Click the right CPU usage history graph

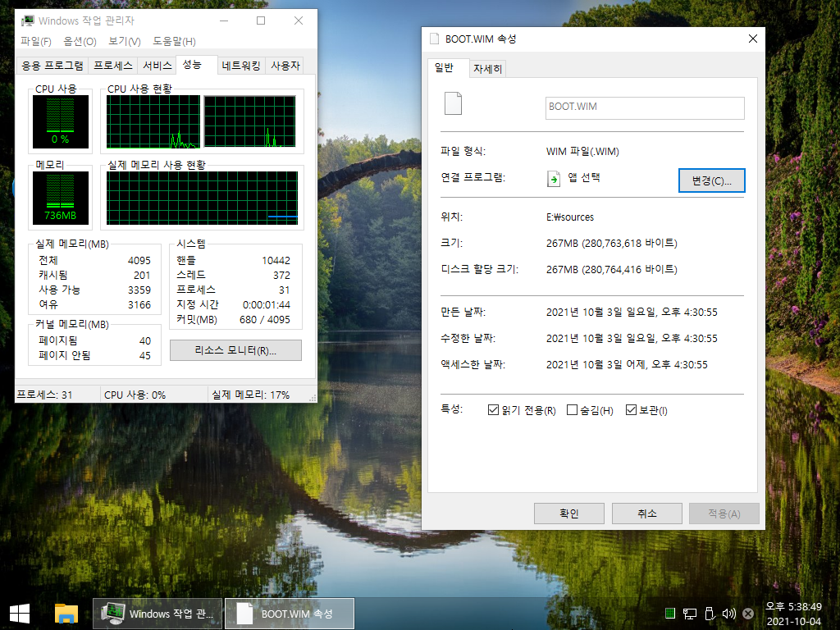click(249, 121)
